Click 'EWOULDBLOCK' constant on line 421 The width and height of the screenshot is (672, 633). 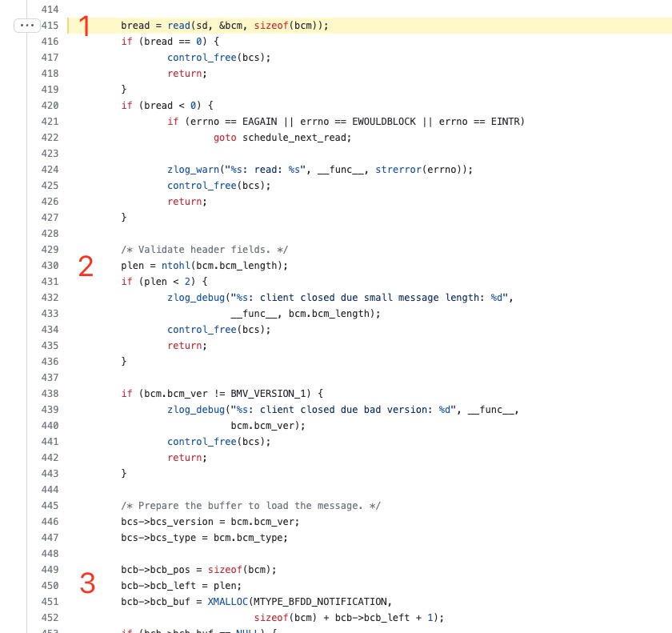click(x=384, y=122)
